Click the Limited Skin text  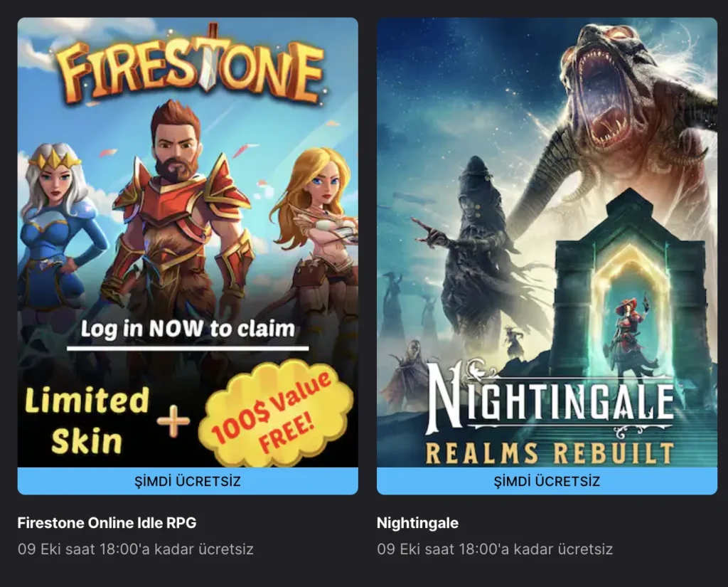[87, 421]
